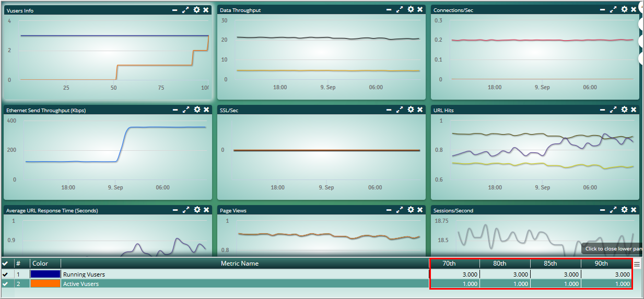Viewport: 644px width, 299px height.
Task: Expand URL Hits graph to full view
Action: point(613,110)
